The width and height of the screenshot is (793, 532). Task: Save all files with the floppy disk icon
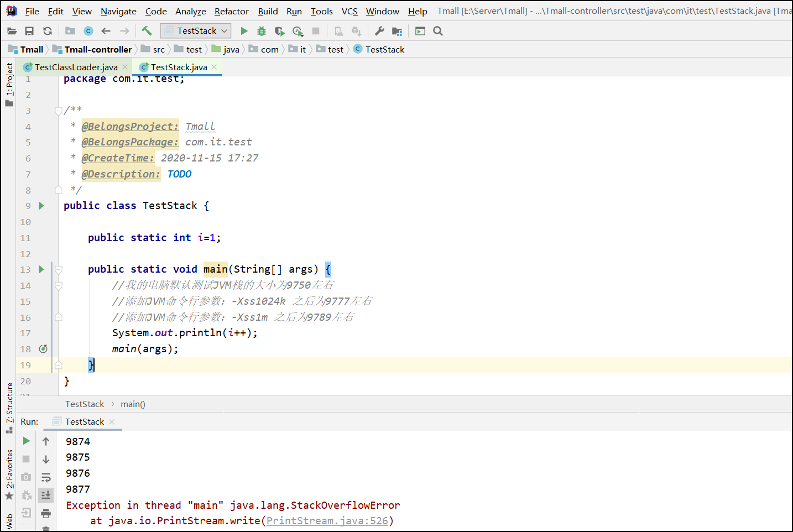[x=29, y=31]
